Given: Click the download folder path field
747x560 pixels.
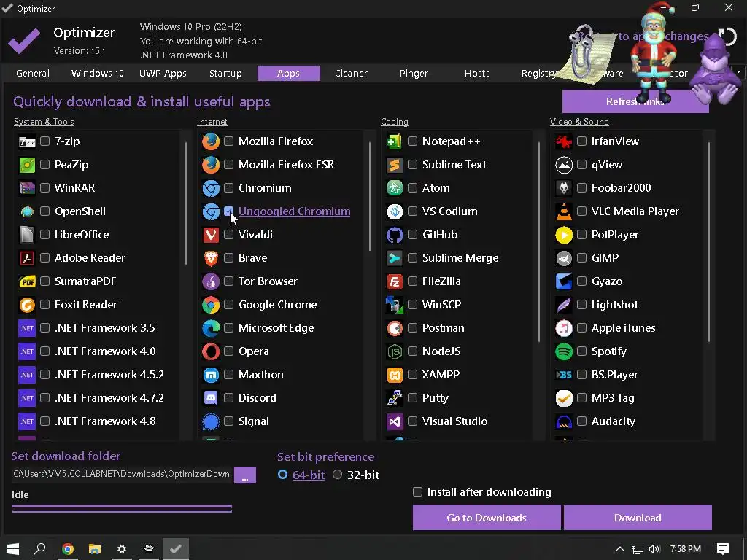Looking at the screenshot, I should (x=122, y=474).
